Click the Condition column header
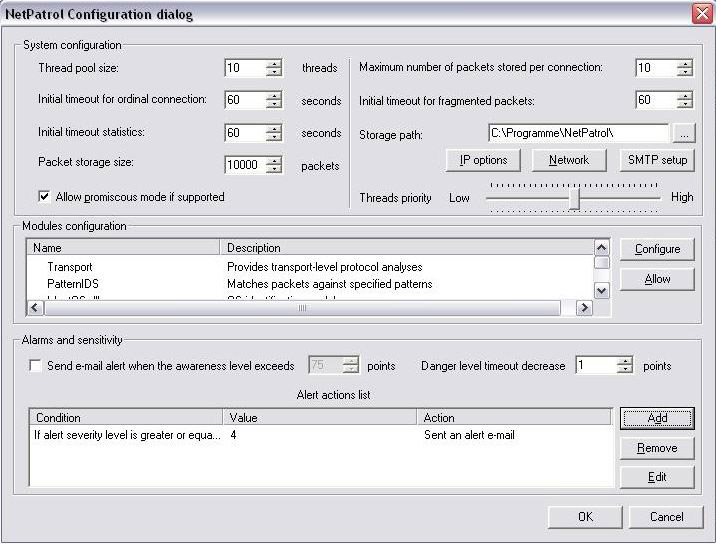 pos(126,417)
